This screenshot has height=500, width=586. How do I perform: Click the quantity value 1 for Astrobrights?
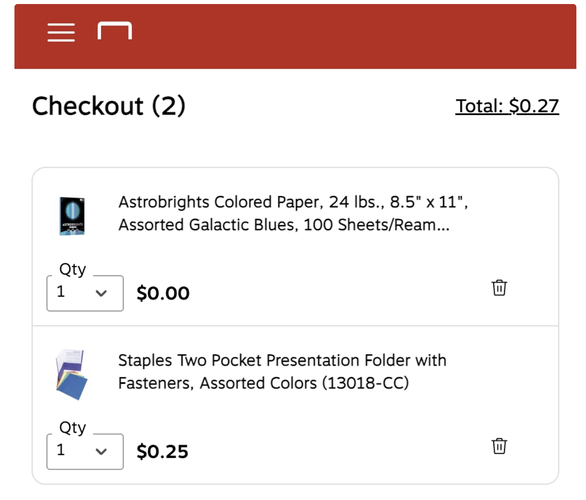click(x=61, y=292)
